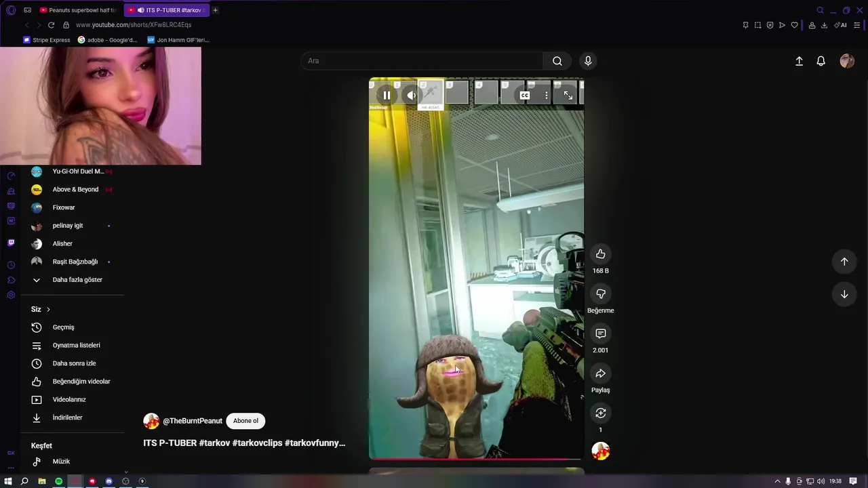Mute the Shorts video volume
This screenshot has height=488, width=868.
(412, 96)
